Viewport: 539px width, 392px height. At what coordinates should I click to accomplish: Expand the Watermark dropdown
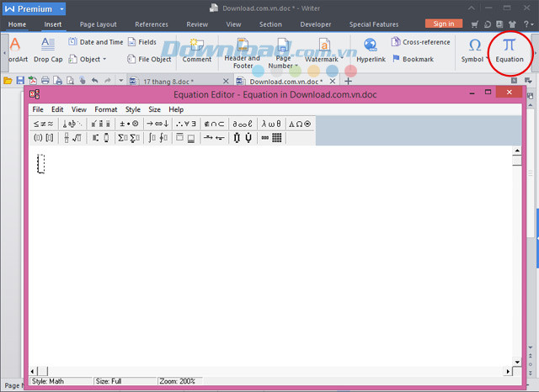click(x=342, y=58)
